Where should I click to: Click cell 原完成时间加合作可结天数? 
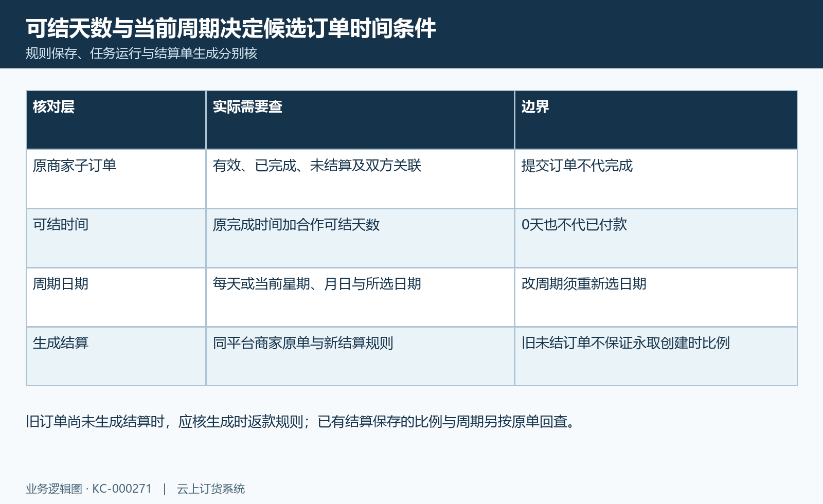point(360,238)
